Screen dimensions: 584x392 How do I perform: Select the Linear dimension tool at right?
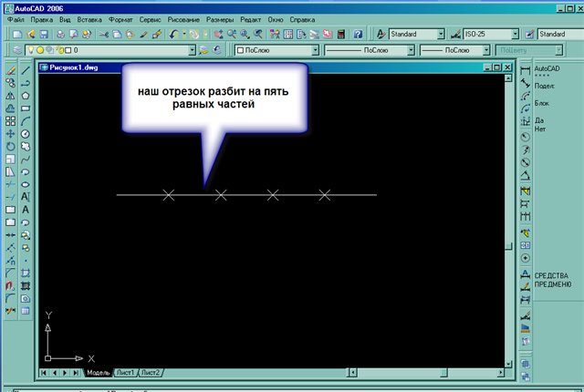526,68
